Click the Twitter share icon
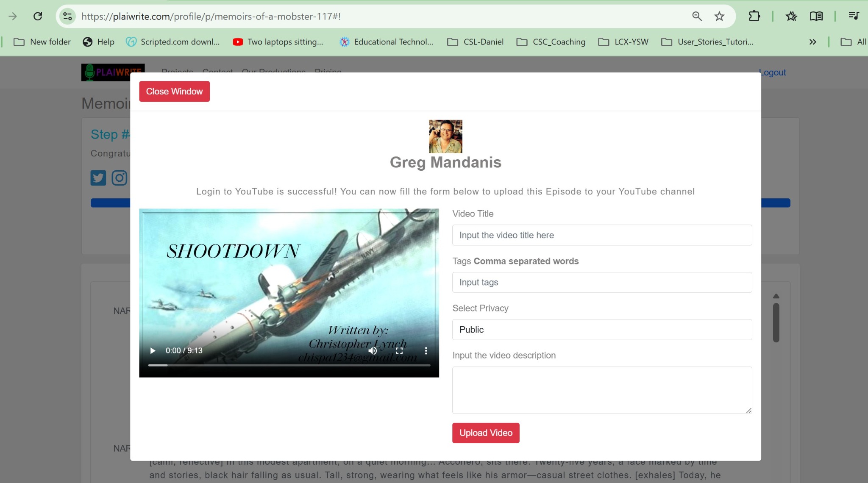Screen dimensions: 868x483 98,178
